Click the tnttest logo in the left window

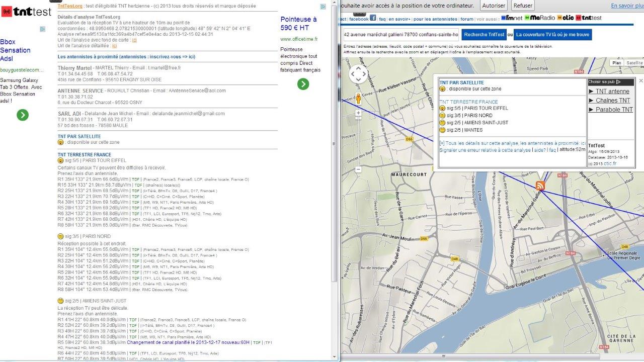coord(26,12)
